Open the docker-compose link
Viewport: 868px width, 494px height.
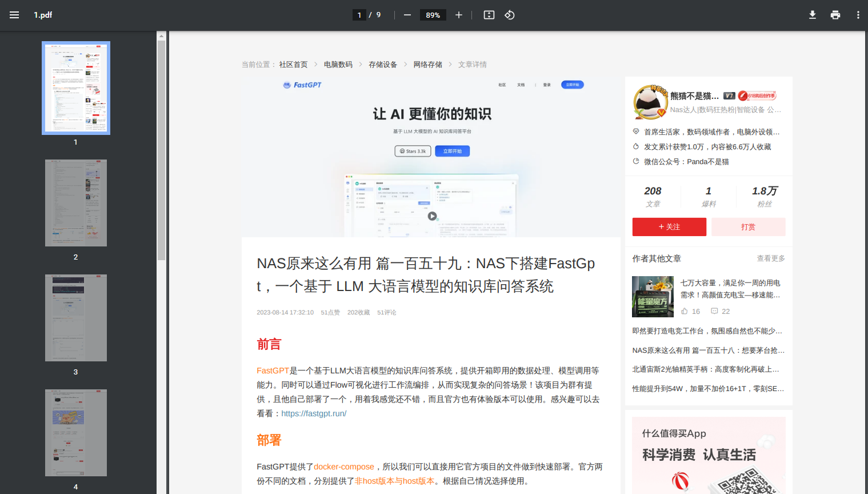click(x=344, y=467)
